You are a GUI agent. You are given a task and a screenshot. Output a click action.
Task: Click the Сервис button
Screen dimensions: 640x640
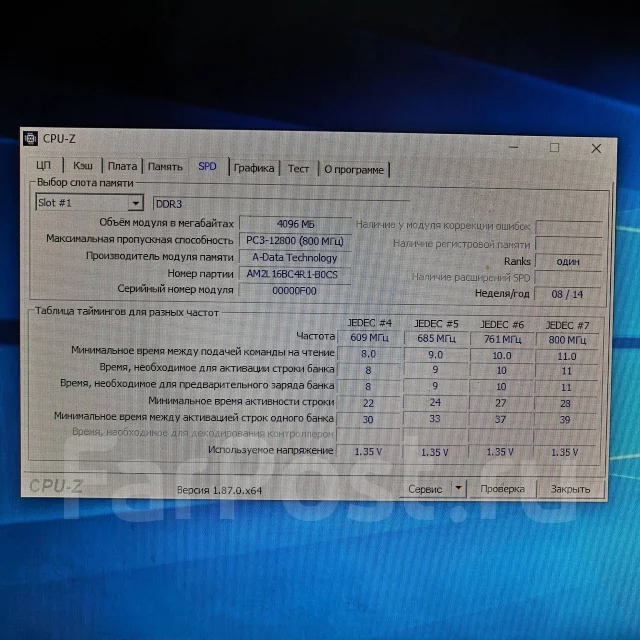pos(425,489)
